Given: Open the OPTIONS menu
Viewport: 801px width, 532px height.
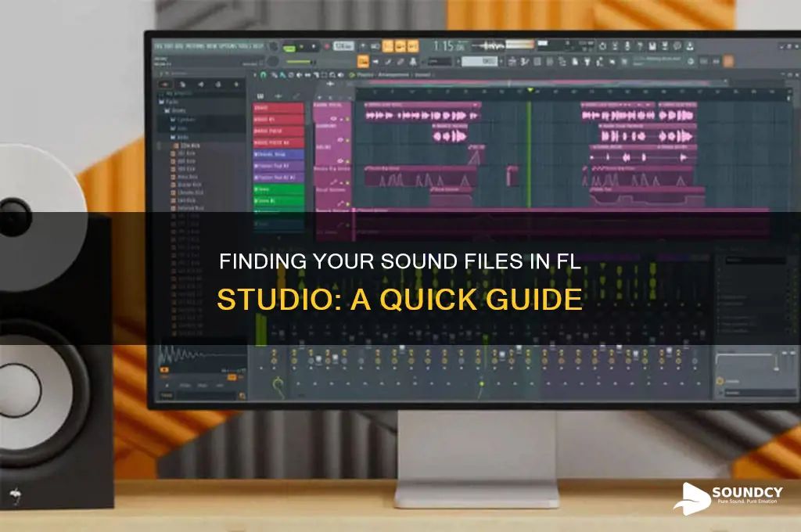Looking at the screenshot, I should tap(228, 46).
